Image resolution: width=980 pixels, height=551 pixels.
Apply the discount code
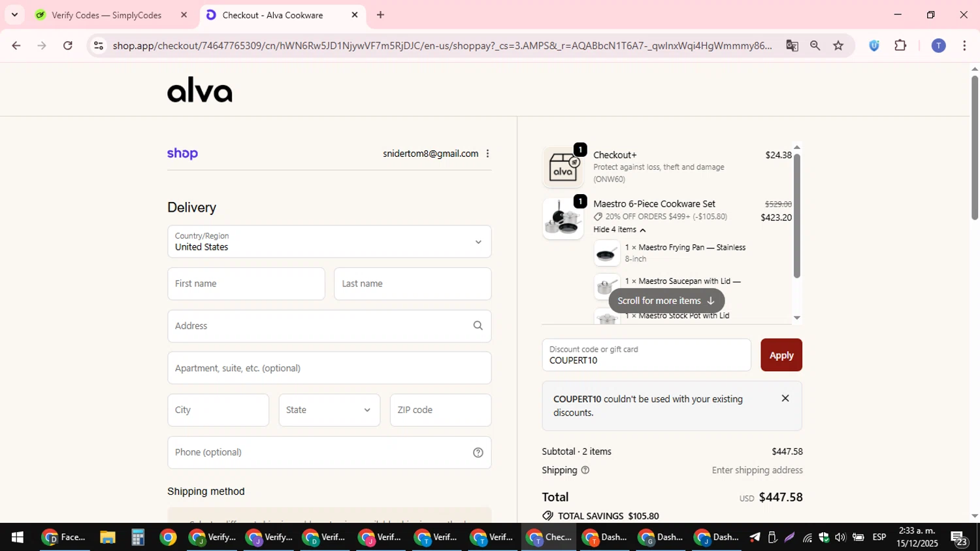(x=781, y=355)
